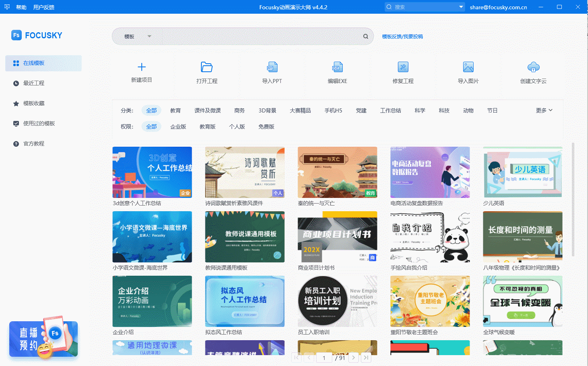Select the 导入PPT import icon
Image resolution: width=588 pixels, height=366 pixels.
(x=272, y=67)
